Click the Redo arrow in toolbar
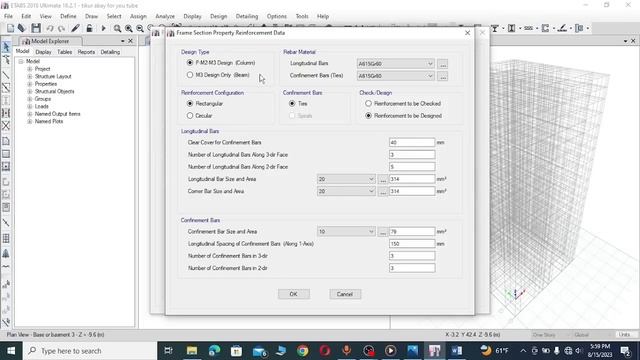The image size is (640, 360). click(61, 28)
